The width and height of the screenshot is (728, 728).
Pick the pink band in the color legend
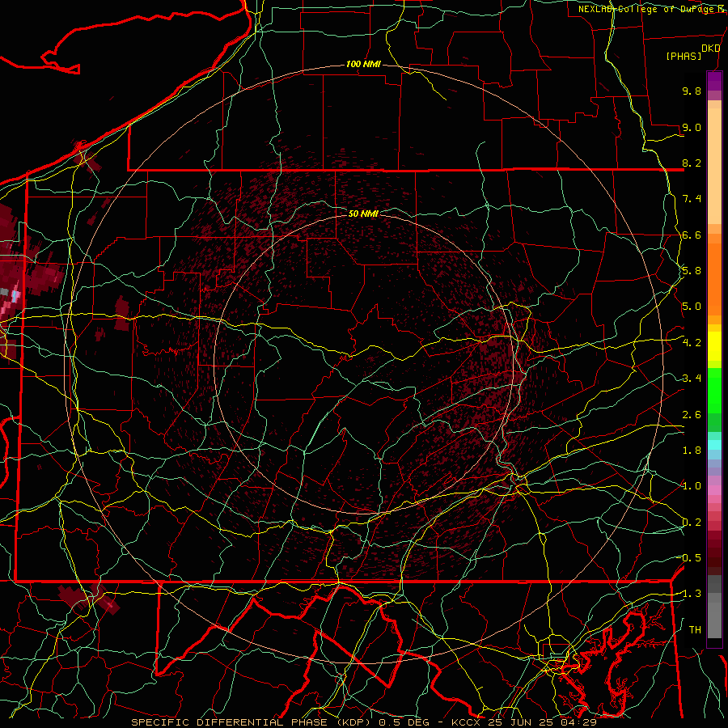(714, 490)
